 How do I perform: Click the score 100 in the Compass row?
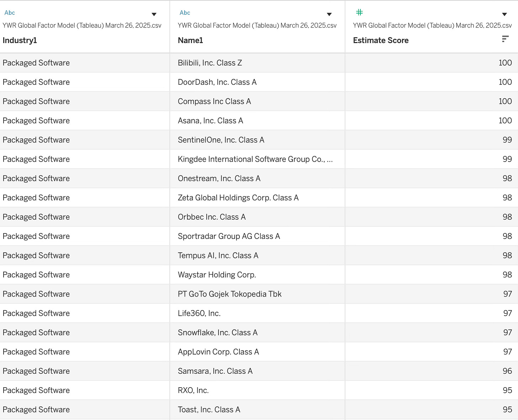coord(505,101)
